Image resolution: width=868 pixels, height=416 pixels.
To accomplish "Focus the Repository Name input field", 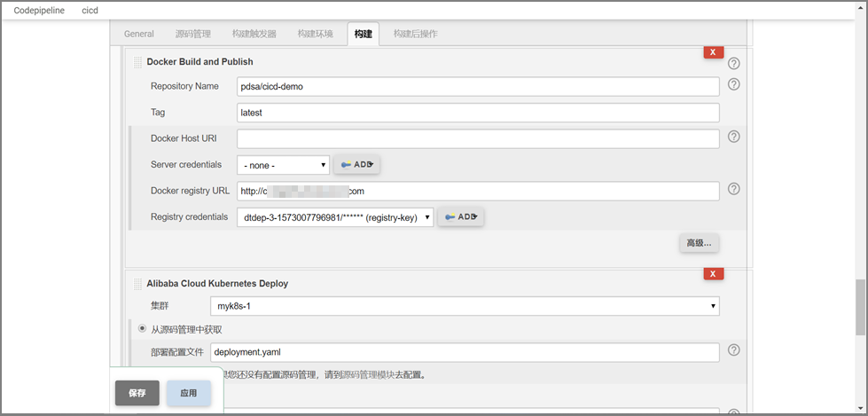I will coord(478,86).
